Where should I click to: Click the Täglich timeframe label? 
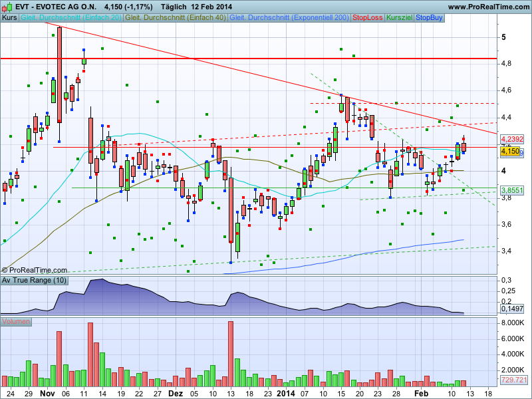(x=174, y=7)
